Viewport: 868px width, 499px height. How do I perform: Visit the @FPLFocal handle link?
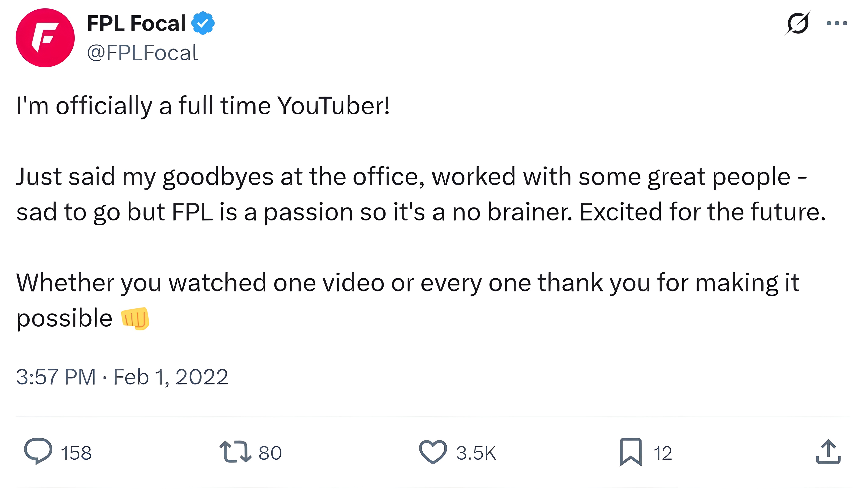pos(143,53)
